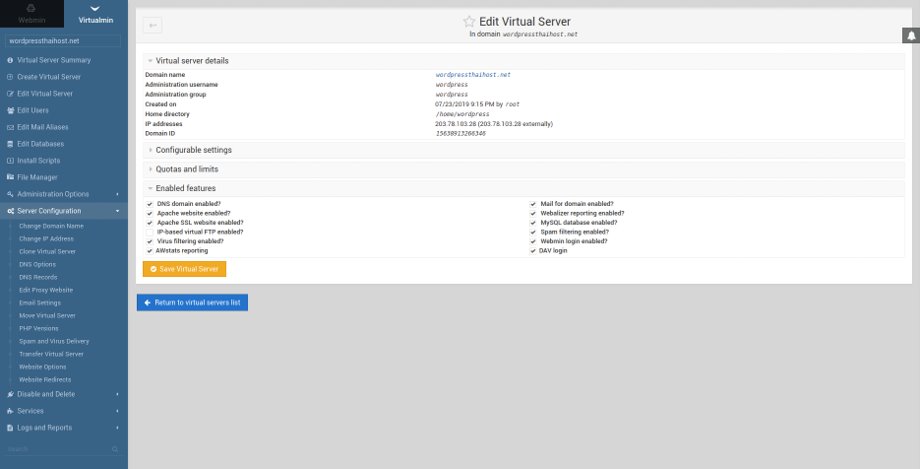Select DNS Records in Server Configuration
This screenshot has width=920, height=469.
pos(39,276)
